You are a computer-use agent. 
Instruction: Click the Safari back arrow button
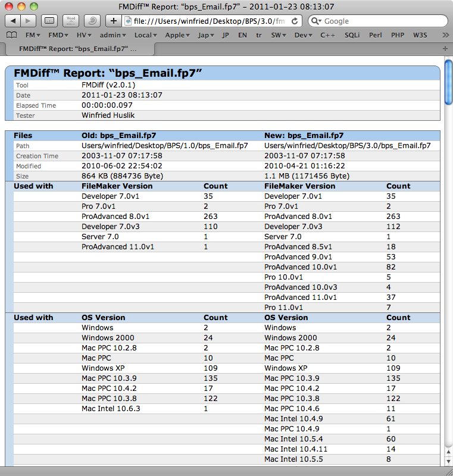[13, 21]
